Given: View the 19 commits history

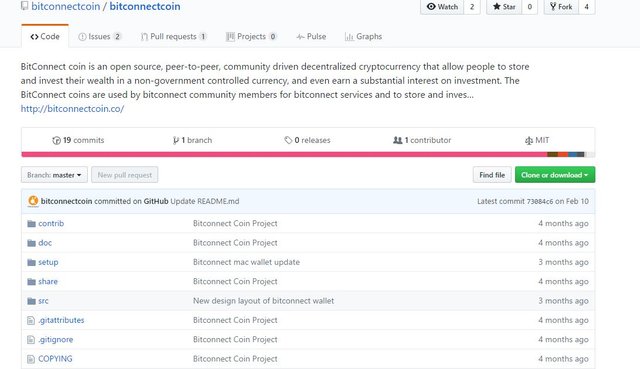Looking at the screenshot, I should 78,140.
